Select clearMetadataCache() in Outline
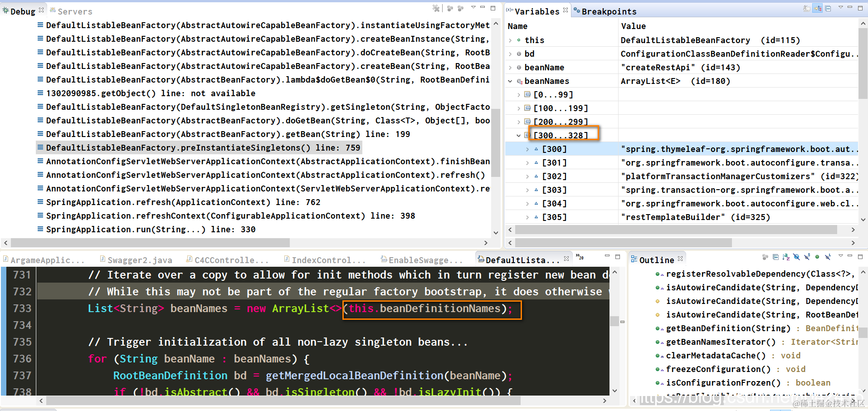Viewport: 868px width, 411px height. tap(728, 355)
